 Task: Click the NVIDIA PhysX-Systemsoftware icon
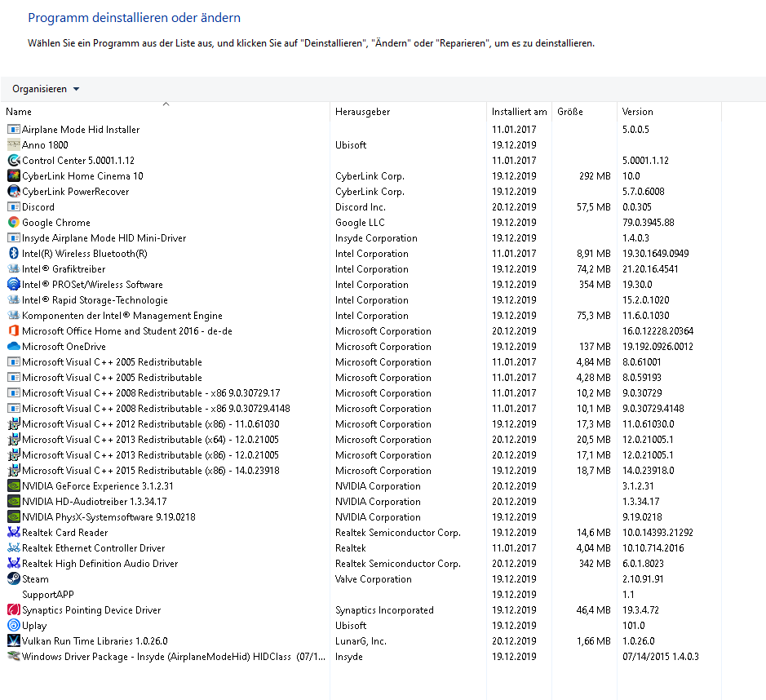click(14, 517)
